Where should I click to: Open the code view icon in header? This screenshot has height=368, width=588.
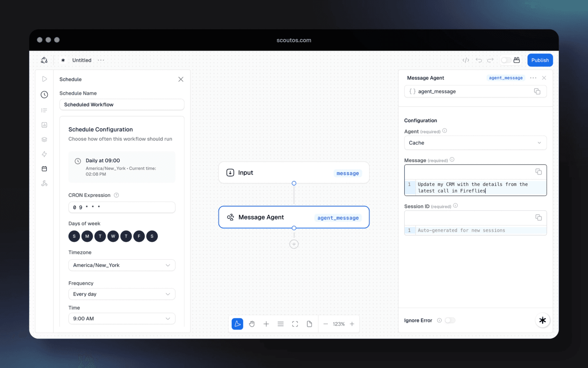pos(466,60)
